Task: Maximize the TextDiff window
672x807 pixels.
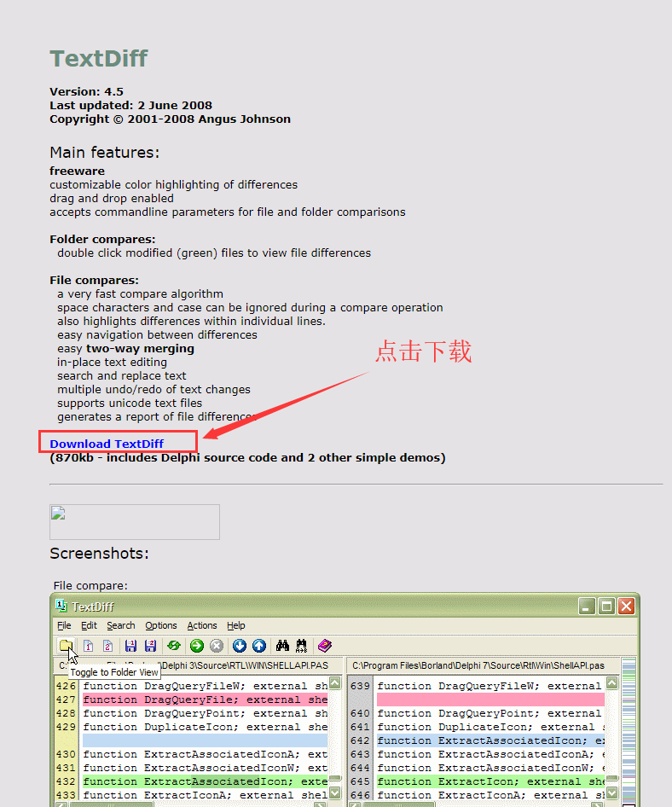Action: pyautogui.click(x=606, y=607)
